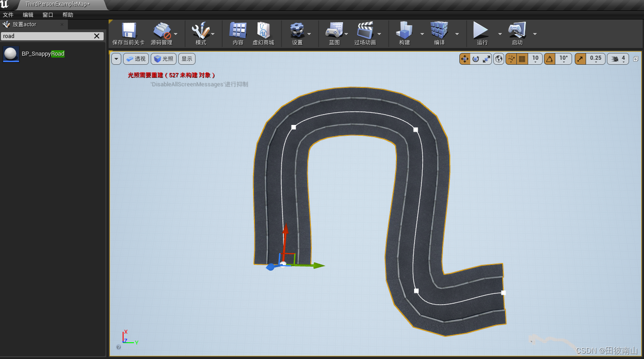This screenshot has width=644, height=359.
Task: Open camera speed 4 dropdown
Action: click(x=618, y=59)
